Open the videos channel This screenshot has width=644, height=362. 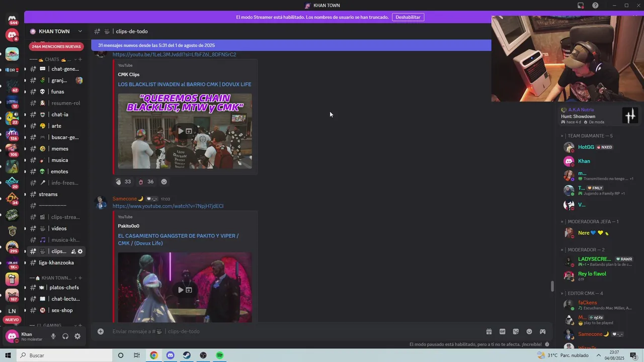(56, 228)
